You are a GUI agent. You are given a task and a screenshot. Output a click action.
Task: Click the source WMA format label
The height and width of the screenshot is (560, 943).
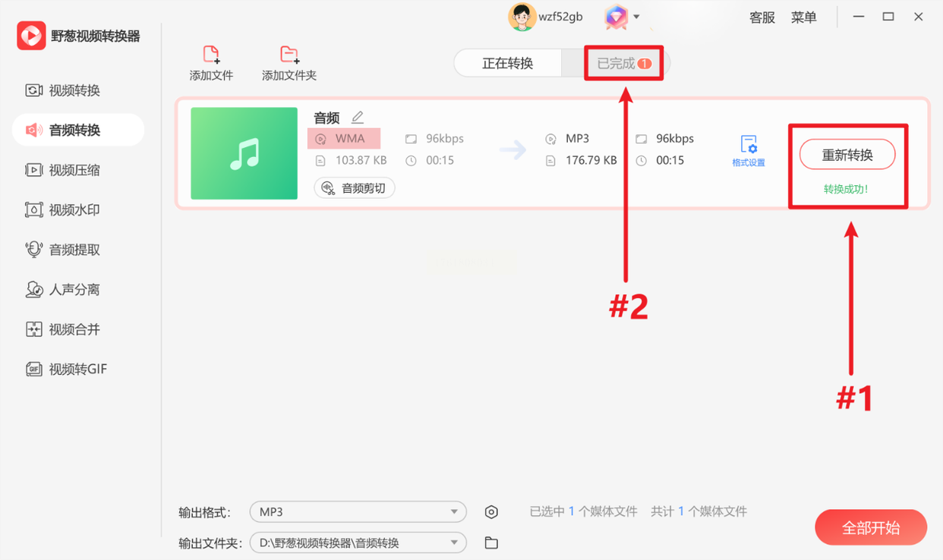350,138
